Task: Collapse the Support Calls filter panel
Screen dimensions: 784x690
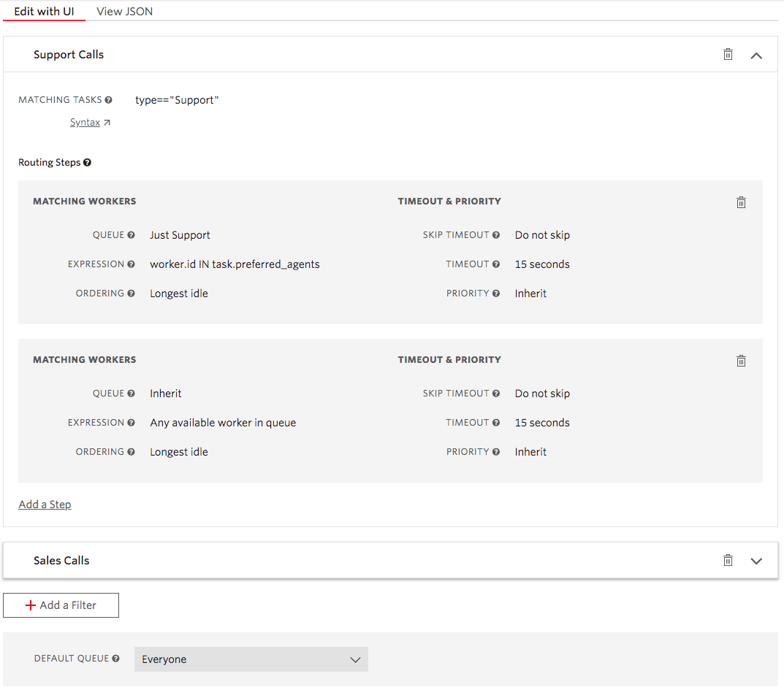Action: (x=756, y=54)
